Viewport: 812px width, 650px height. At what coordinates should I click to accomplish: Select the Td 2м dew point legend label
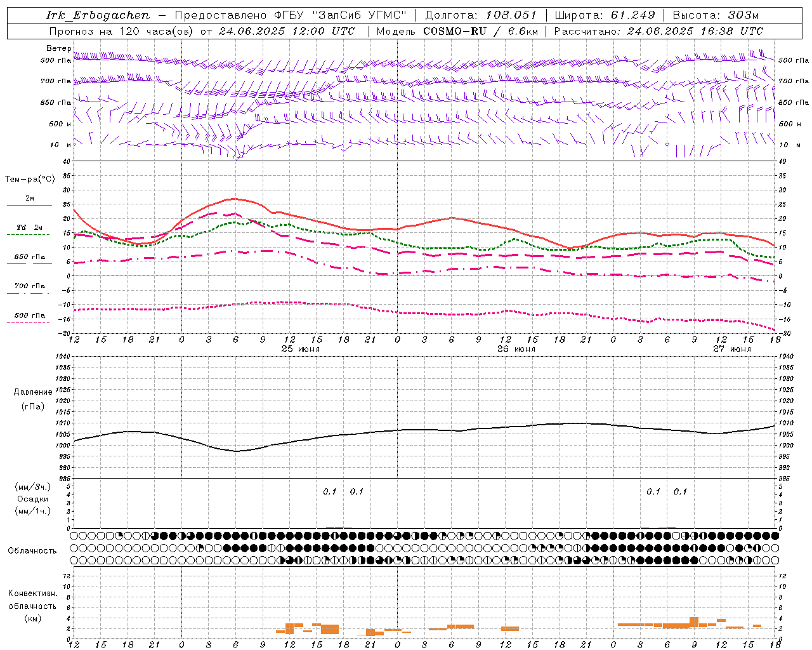[30, 227]
